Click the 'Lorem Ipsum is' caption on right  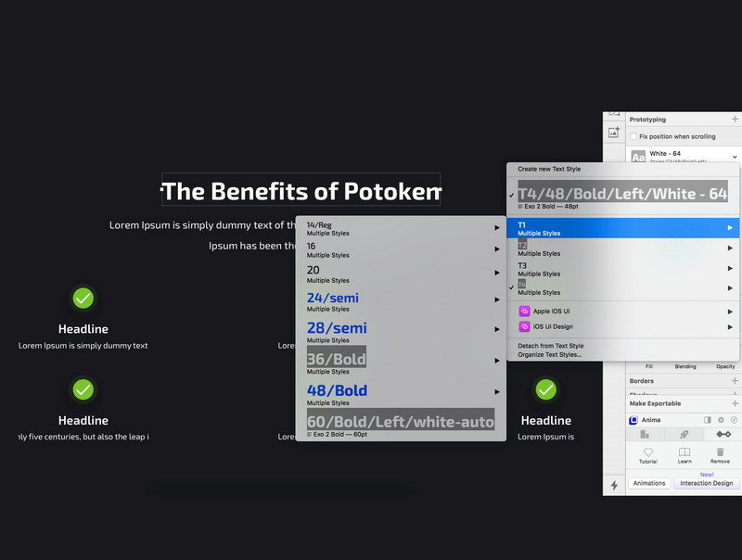545,437
